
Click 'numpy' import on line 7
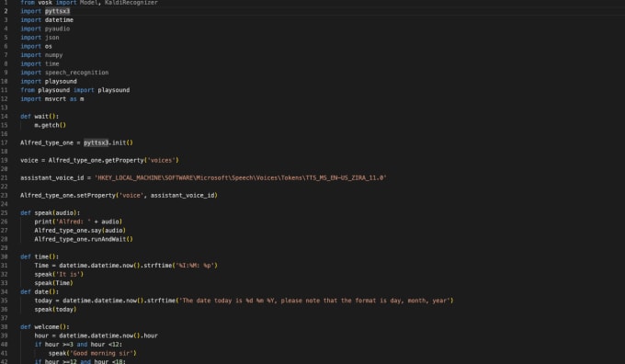[54, 55]
